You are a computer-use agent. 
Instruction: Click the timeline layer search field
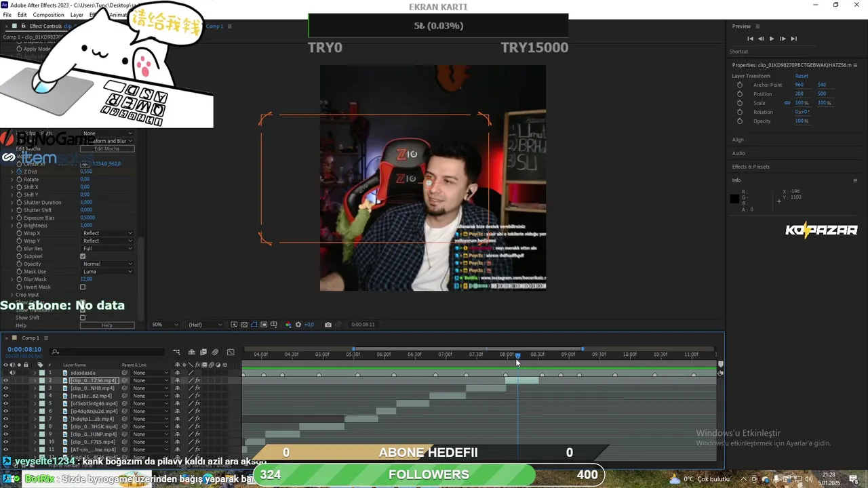(108, 352)
